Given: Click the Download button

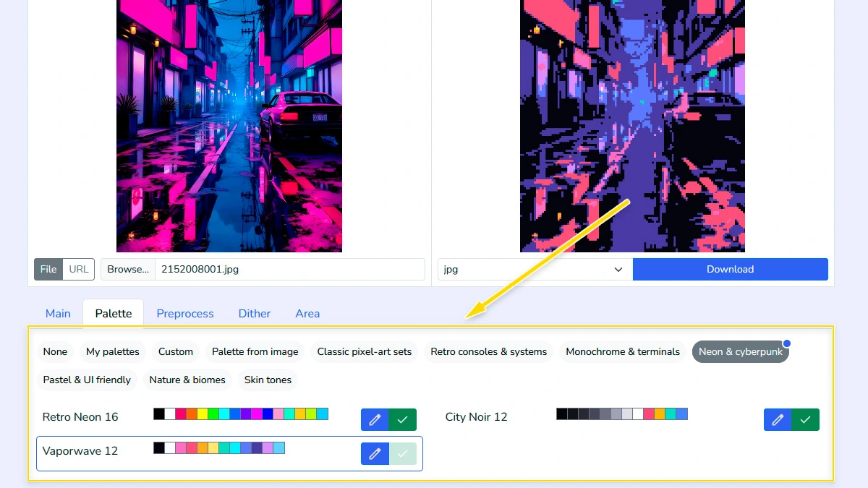Looking at the screenshot, I should tap(730, 269).
